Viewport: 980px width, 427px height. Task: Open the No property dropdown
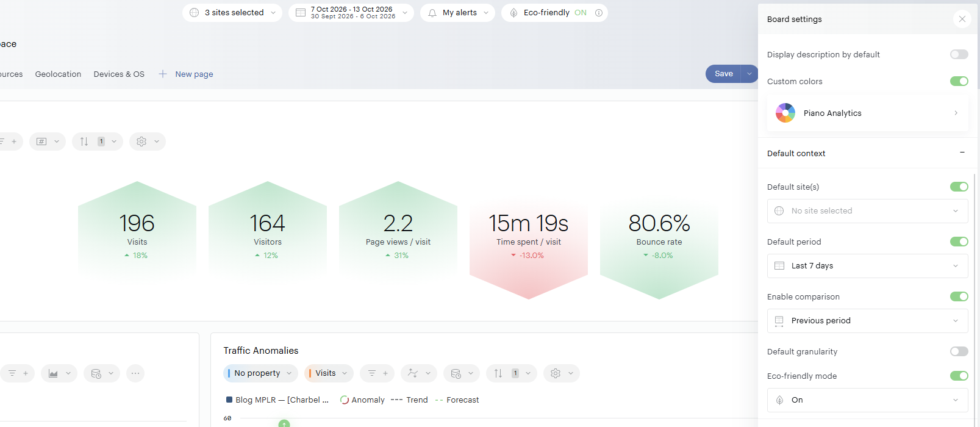pos(260,373)
